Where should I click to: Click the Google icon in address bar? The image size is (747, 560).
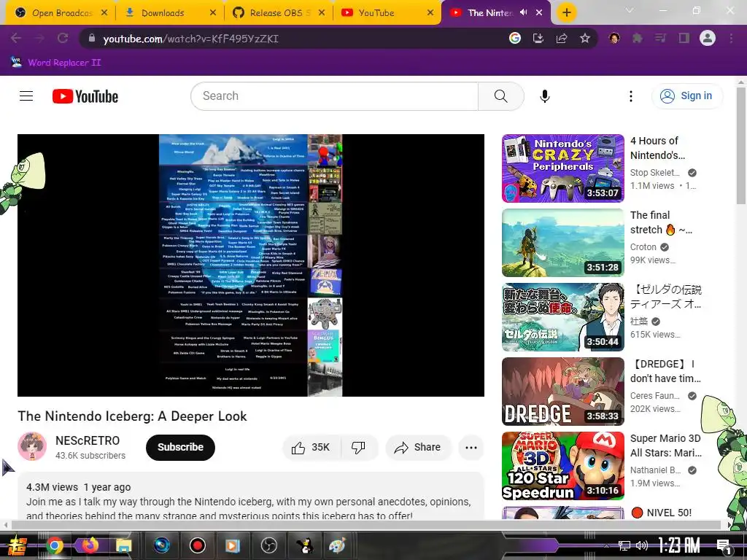pos(515,38)
